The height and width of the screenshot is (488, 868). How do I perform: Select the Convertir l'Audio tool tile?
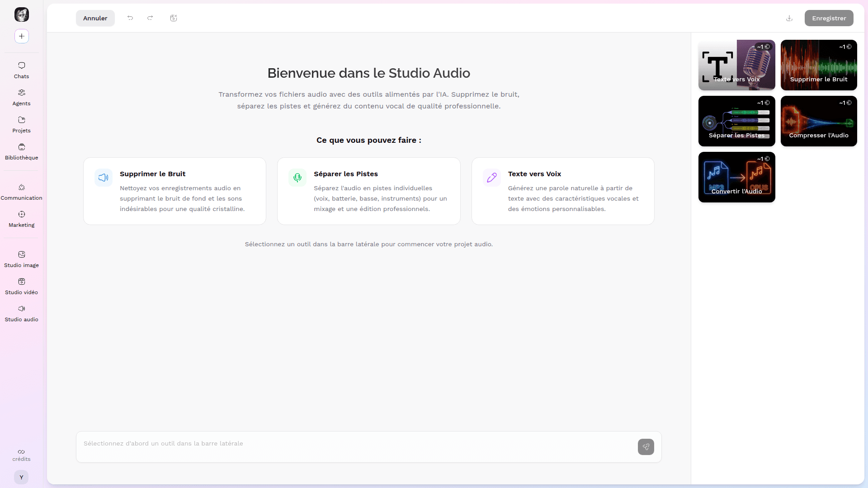[736, 177]
